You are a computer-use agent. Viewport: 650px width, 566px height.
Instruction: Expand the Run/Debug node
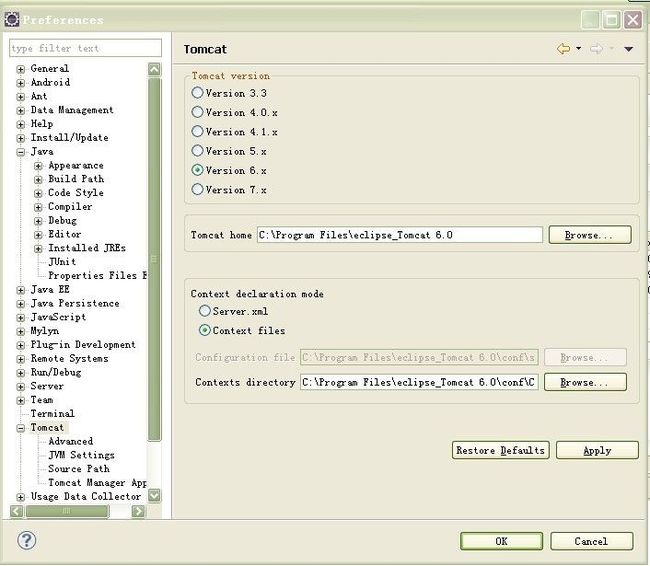point(20,373)
